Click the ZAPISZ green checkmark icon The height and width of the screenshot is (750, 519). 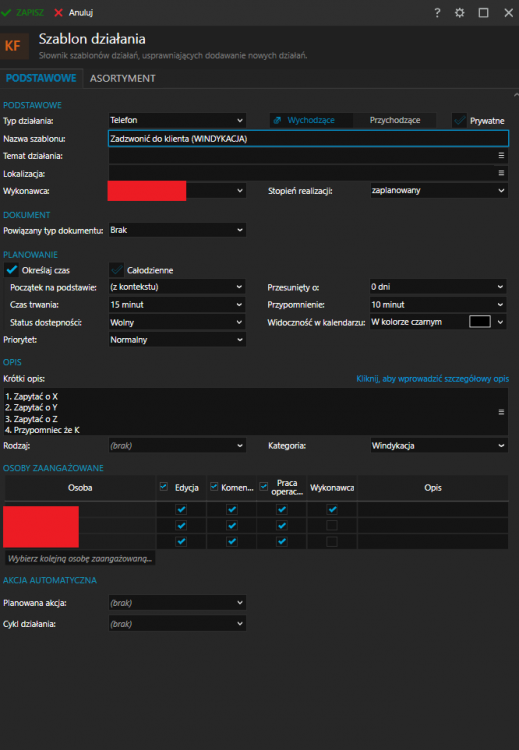(6, 13)
